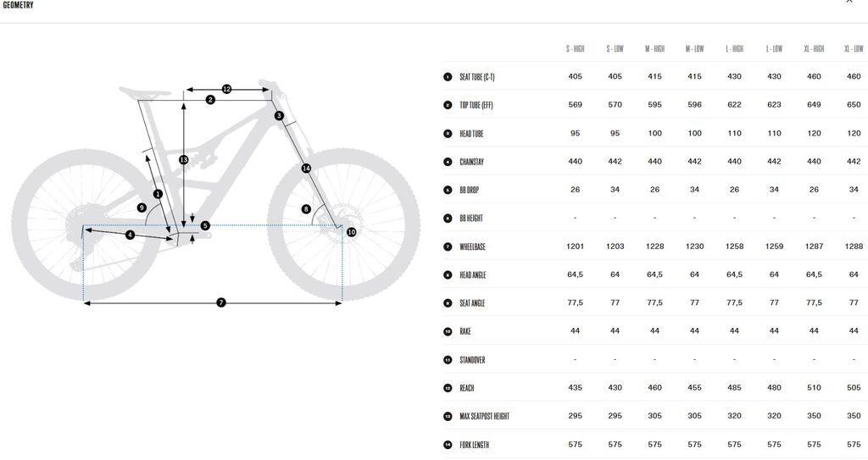Select the S - HIGH column header

pyautogui.click(x=576, y=49)
